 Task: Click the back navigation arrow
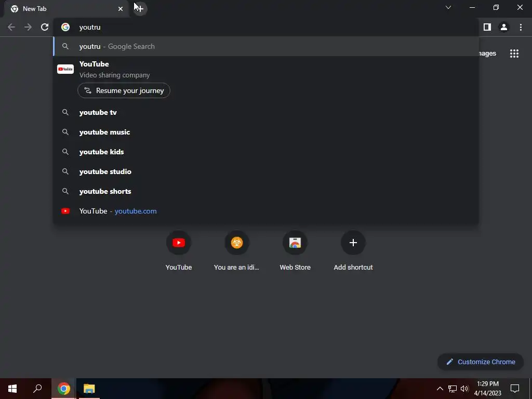11,27
